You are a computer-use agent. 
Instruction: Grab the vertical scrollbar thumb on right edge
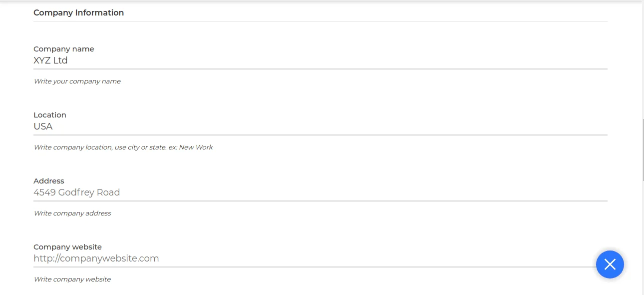click(x=643, y=150)
